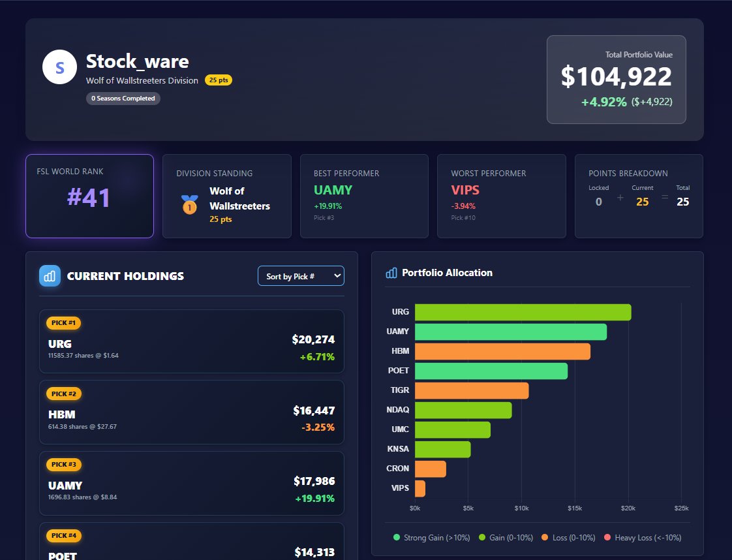This screenshot has width=732, height=560.
Task: Open the Sort by Pick # dropdown
Action: (301, 276)
